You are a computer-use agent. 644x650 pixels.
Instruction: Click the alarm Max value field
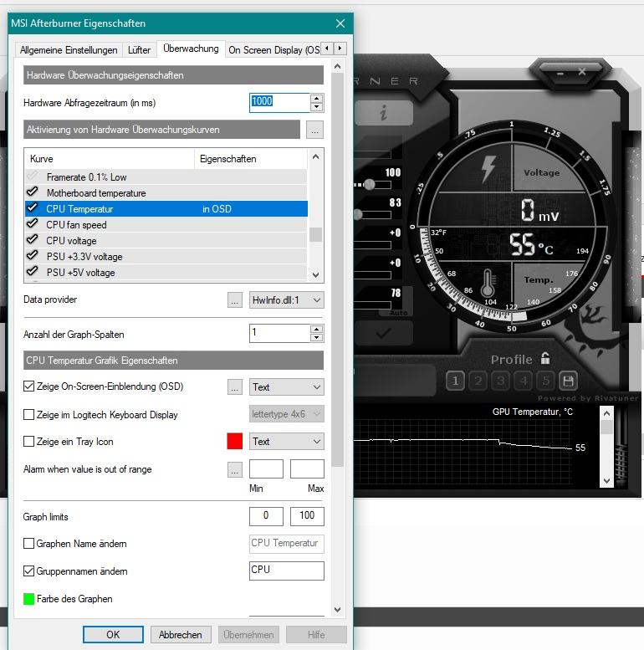pyautogui.click(x=307, y=468)
